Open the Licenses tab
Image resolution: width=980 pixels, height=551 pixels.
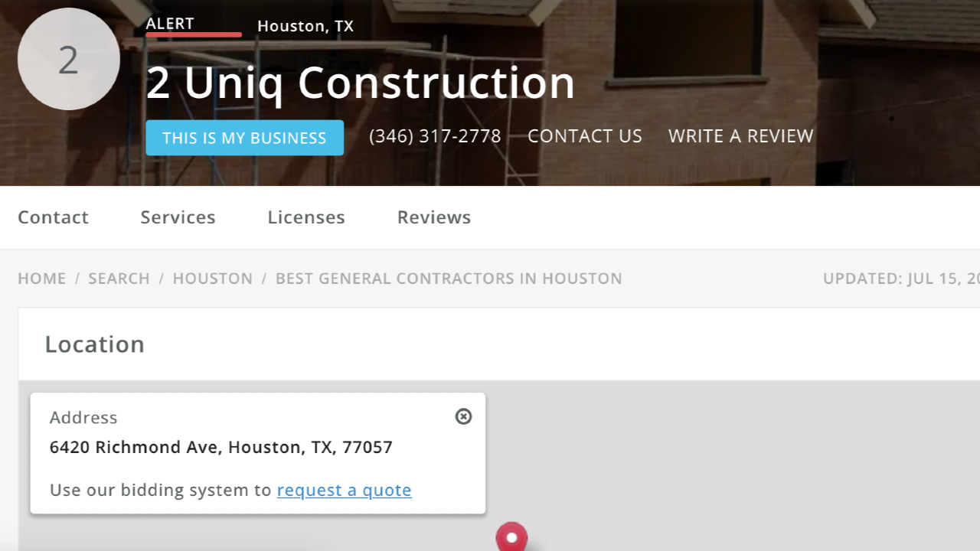306,217
